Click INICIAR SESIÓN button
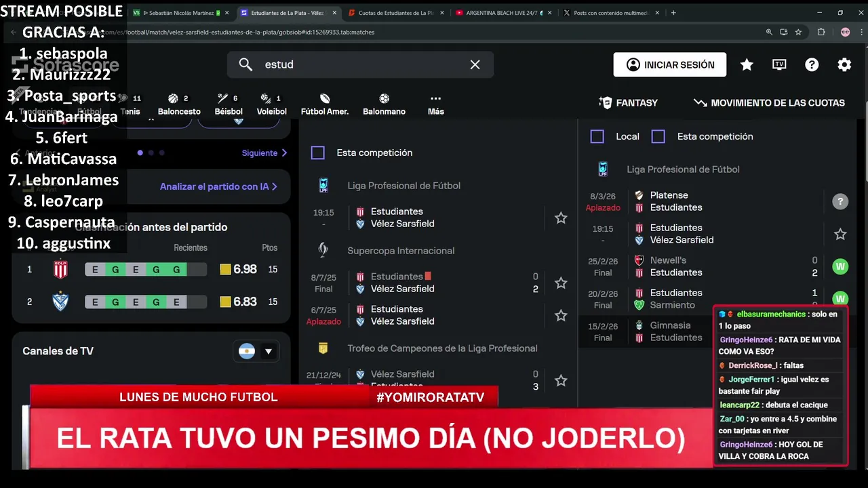This screenshot has width=868, height=488. pyautogui.click(x=670, y=64)
